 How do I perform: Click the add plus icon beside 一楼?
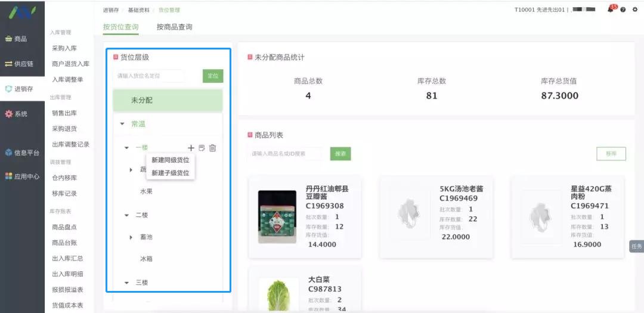tap(191, 148)
